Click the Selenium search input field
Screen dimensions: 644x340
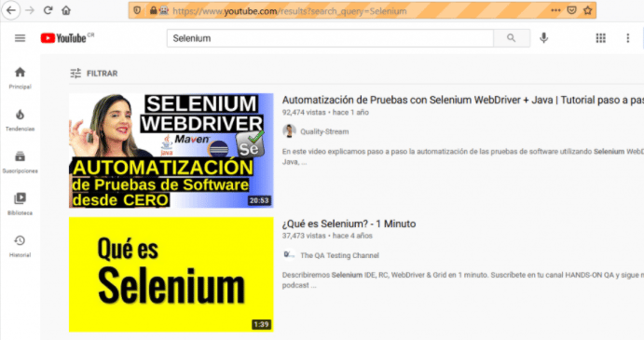330,38
